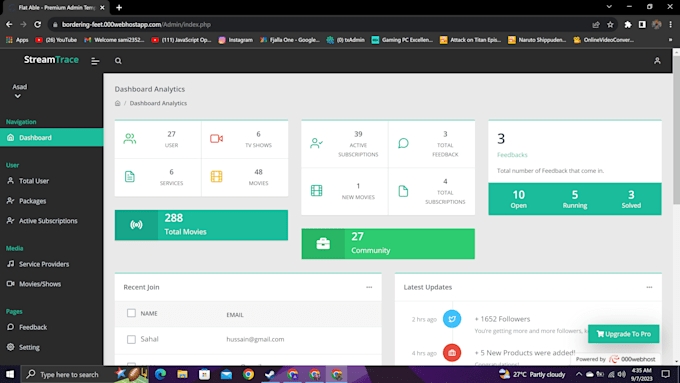
Task: Select Dashboard in the sidebar
Action: point(52,137)
